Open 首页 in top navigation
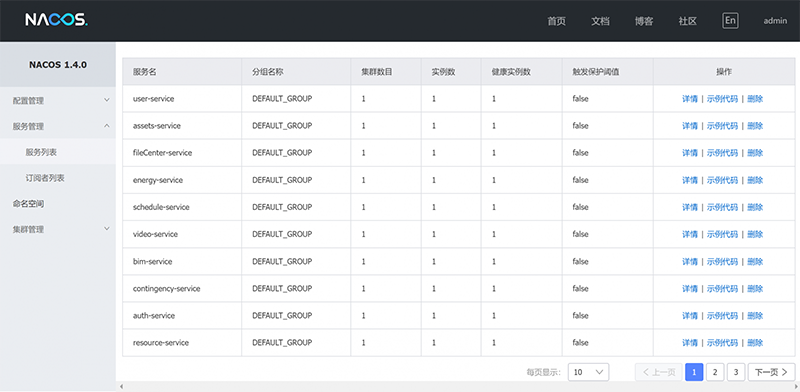Screen dimensions: 800x392 tap(556, 21)
